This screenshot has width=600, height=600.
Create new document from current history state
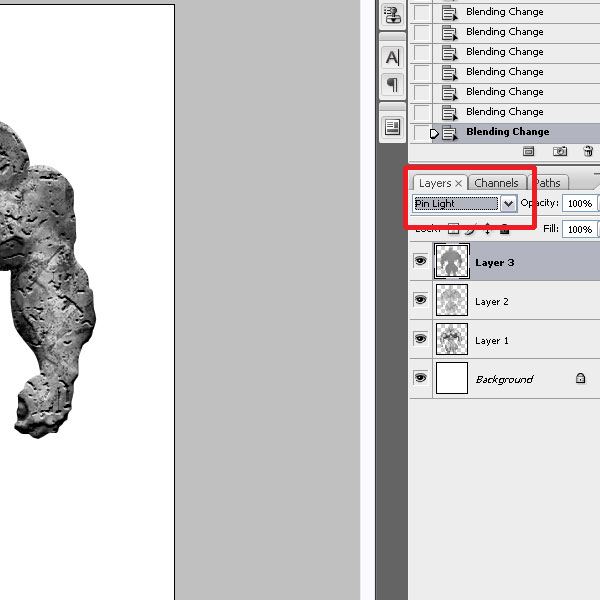pos(528,152)
